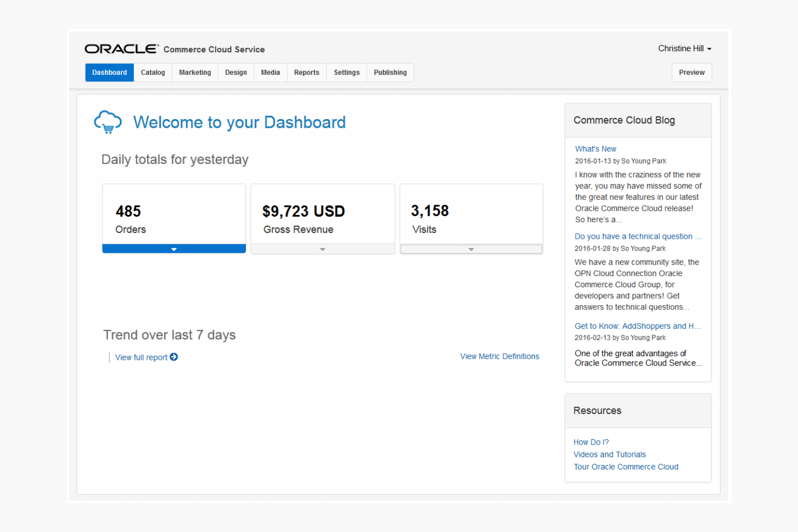
Task: Click the Preview button
Action: (x=692, y=72)
